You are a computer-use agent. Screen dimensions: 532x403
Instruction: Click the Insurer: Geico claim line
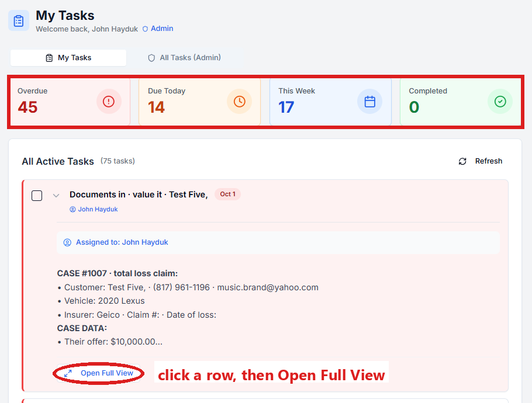(137, 315)
